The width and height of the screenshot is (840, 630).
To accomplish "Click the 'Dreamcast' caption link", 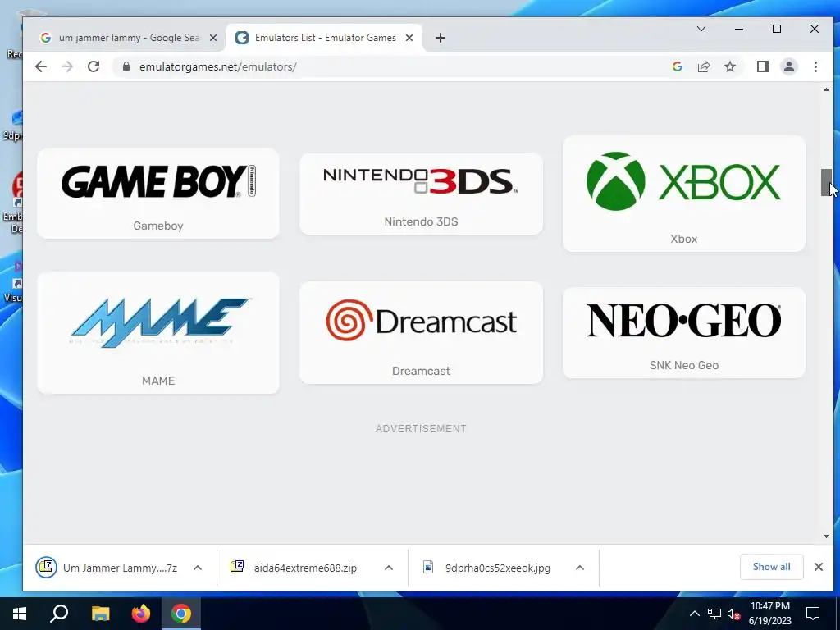I will coord(421,371).
